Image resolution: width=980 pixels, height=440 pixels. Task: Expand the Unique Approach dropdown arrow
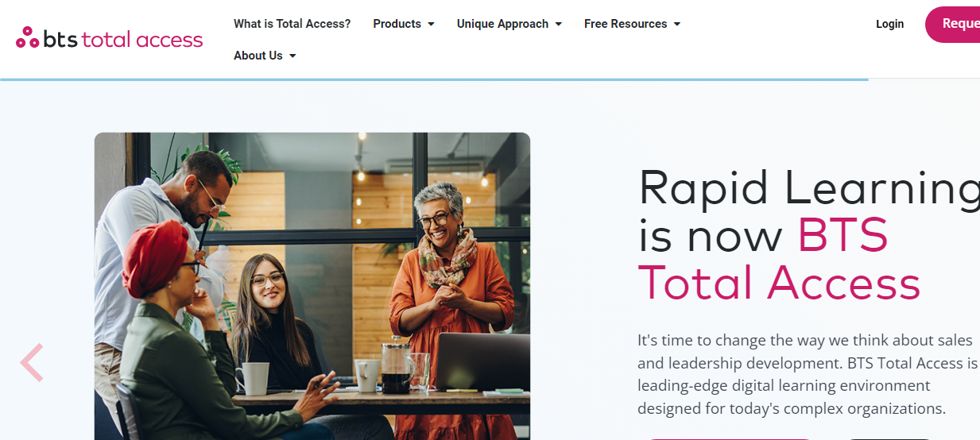point(558,25)
